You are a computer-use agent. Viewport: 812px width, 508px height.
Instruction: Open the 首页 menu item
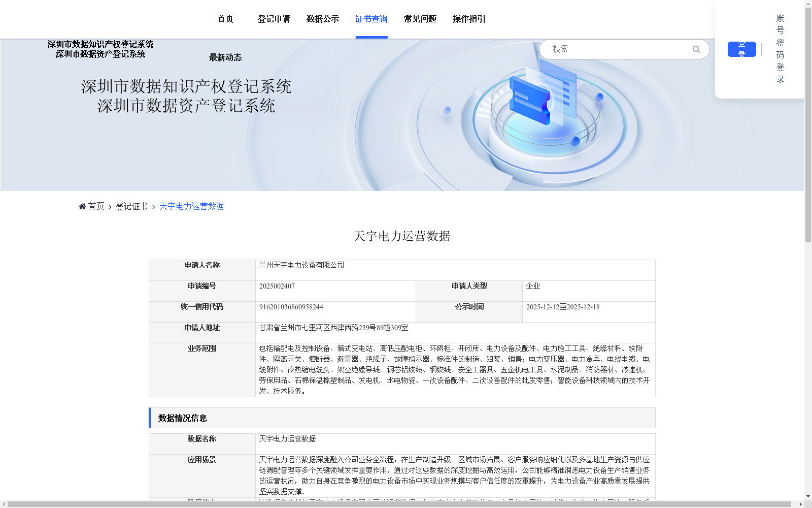225,19
